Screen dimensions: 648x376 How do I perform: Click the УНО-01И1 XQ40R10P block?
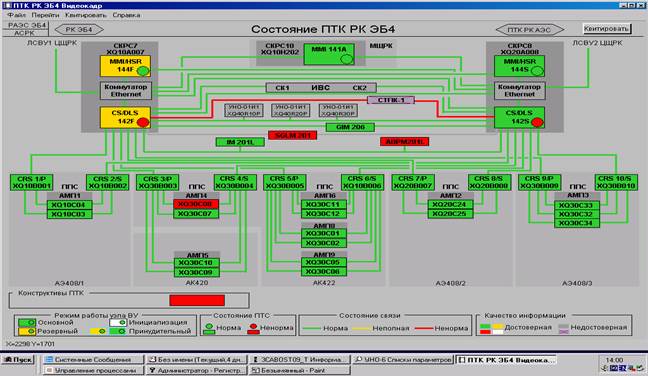tap(243, 110)
